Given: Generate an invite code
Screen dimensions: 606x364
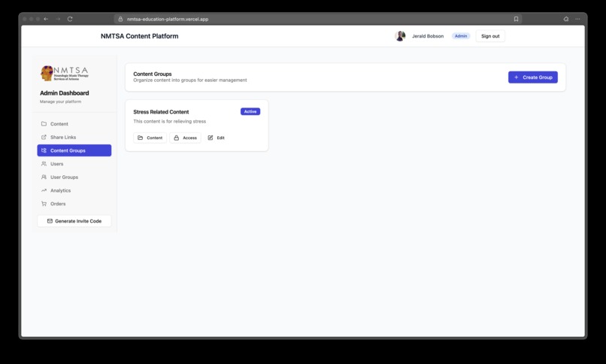Looking at the screenshot, I should [x=74, y=221].
